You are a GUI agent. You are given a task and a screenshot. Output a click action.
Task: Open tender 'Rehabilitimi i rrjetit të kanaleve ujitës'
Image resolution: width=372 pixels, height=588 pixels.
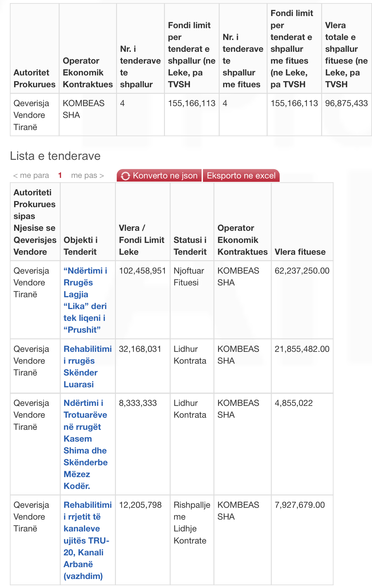(88, 540)
